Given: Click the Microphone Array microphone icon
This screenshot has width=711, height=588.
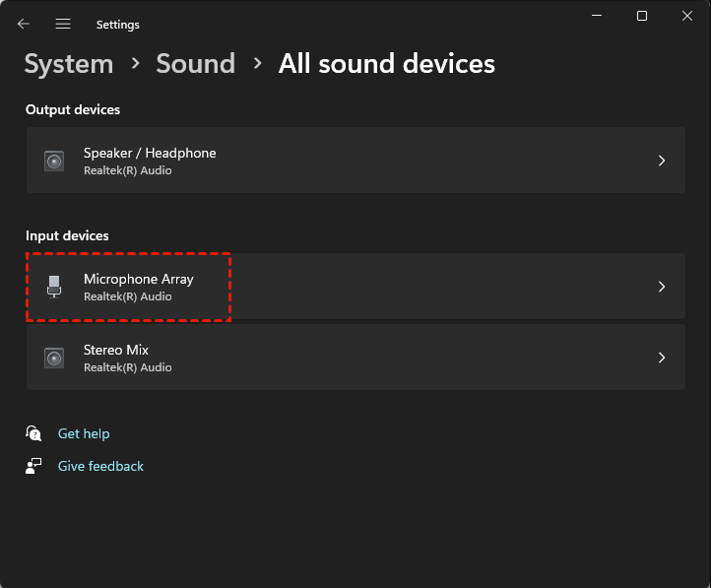Looking at the screenshot, I should [x=54, y=287].
